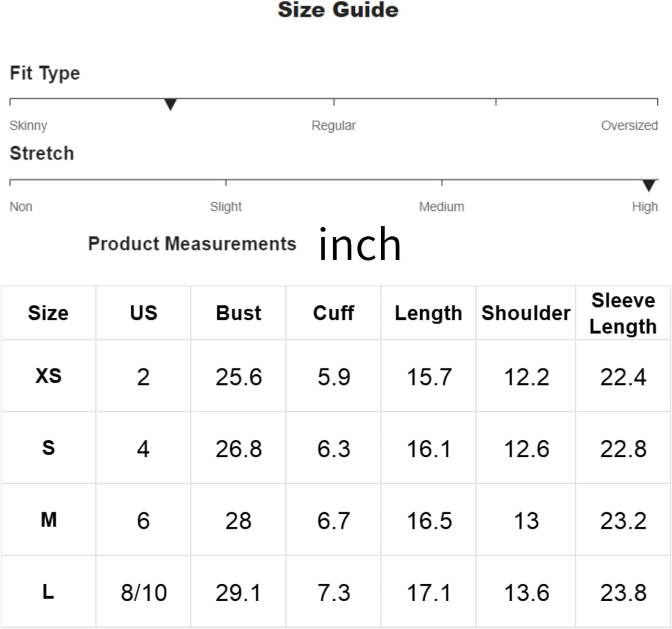Click the S row cuff value 6.3

pyautogui.click(x=334, y=449)
